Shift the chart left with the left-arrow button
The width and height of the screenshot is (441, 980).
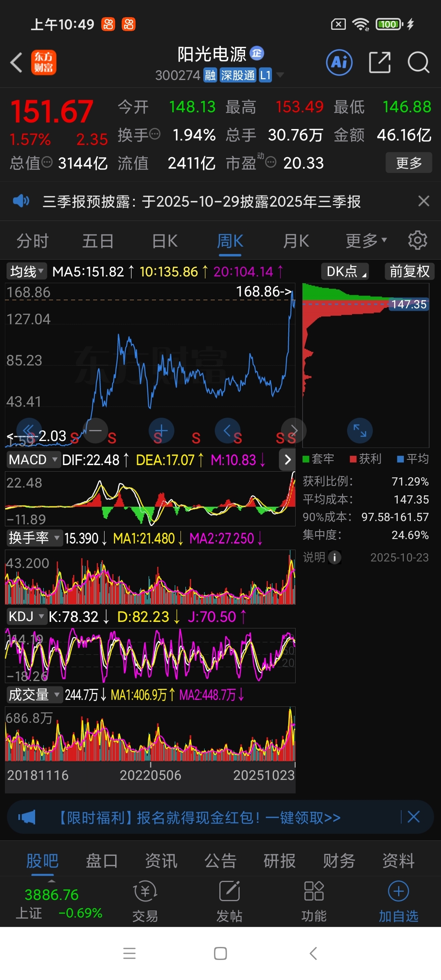pos(227,430)
